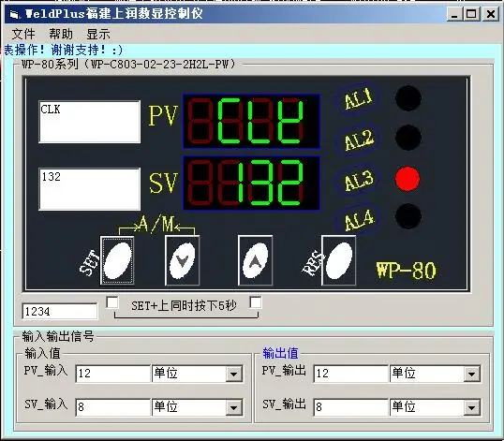Tick the checkbox right of SET+上同时按下5秒
Viewport: 504px width, 441px height.
[x=256, y=302]
